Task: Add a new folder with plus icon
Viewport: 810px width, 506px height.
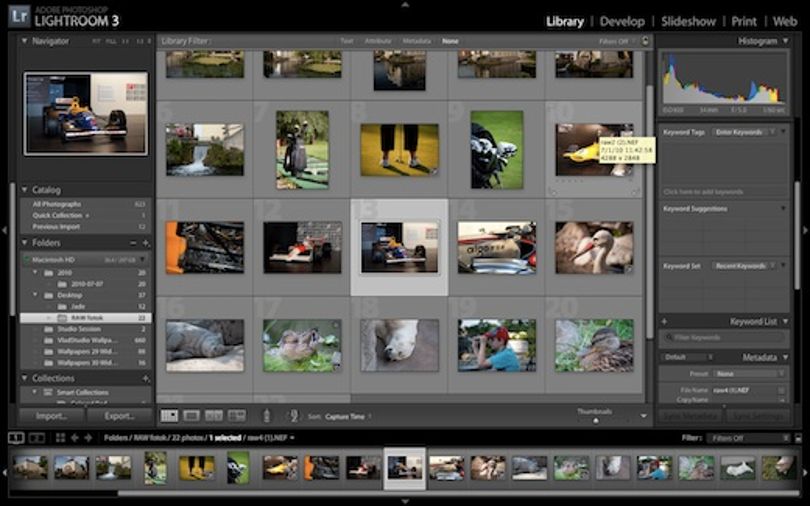Action: coord(146,243)
